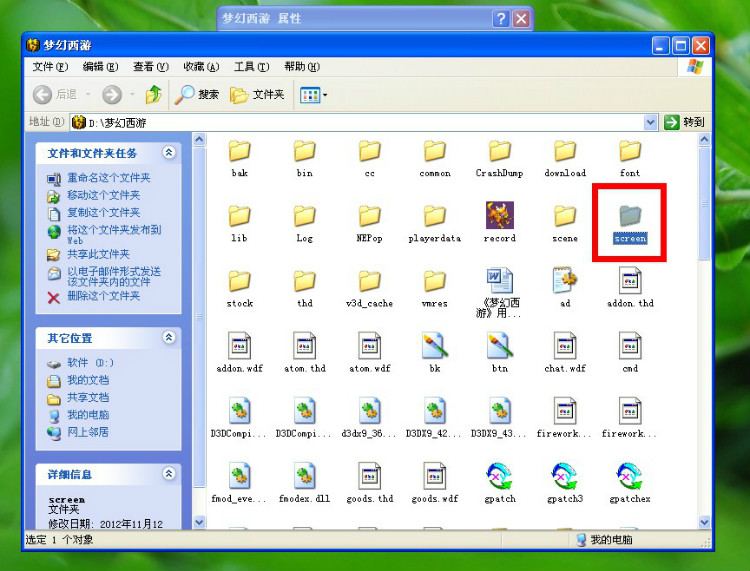
Task: Select the highlighted screen folder
Action: click(630, 224)
